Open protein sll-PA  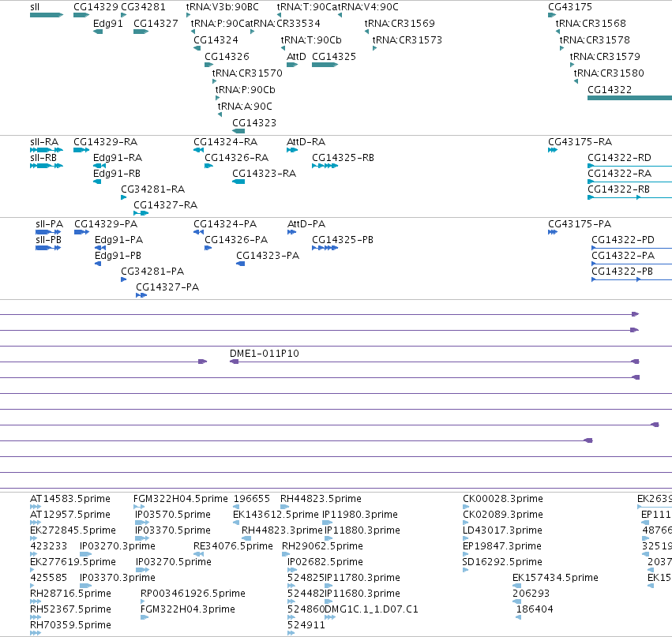pyautogui.click(x=48, y=232)
